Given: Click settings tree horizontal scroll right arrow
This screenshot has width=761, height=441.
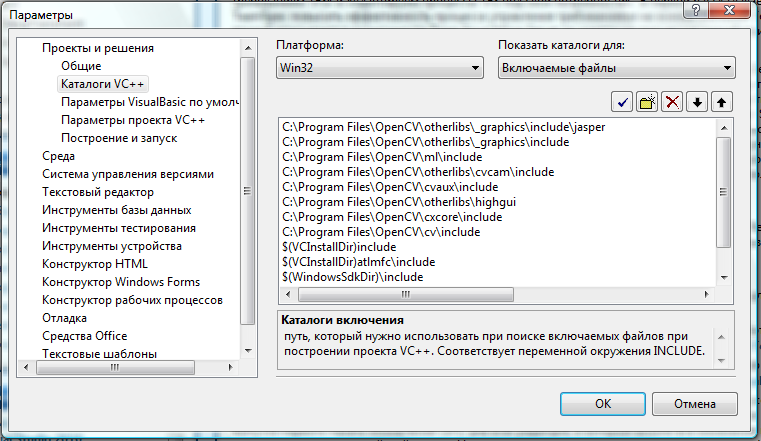Looking at the screenshot, I should click(x=231, y=367).
